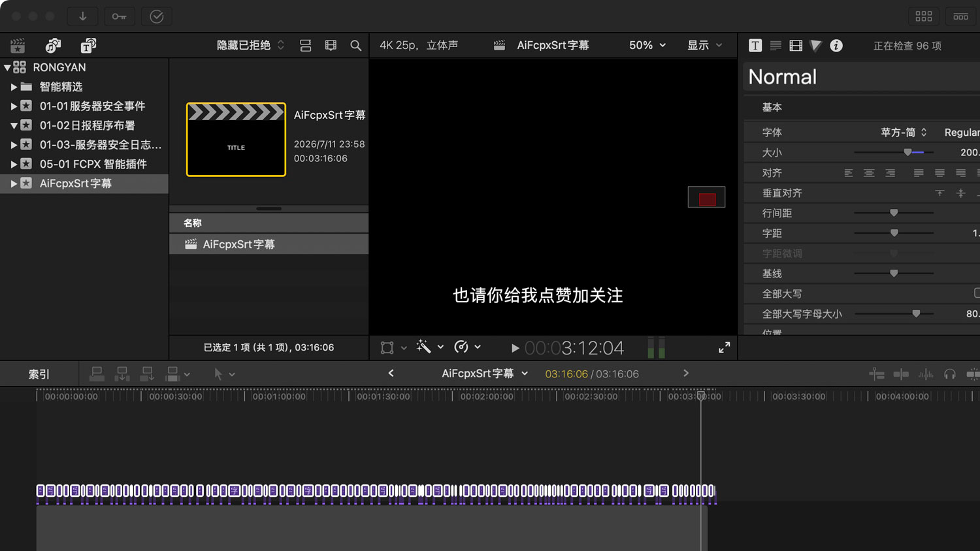Open the 显示 view options menu
Screen dimensions: 980x551
tap(704, 45)
